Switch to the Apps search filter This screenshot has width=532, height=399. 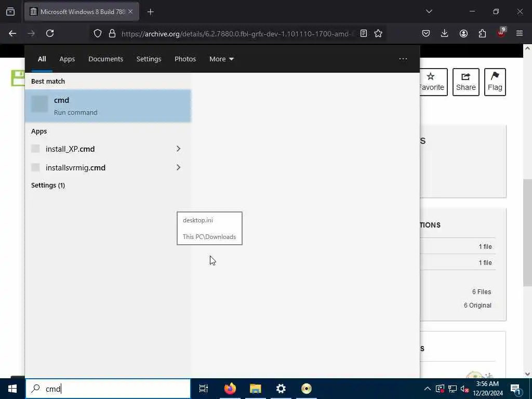tap(67, 59)
